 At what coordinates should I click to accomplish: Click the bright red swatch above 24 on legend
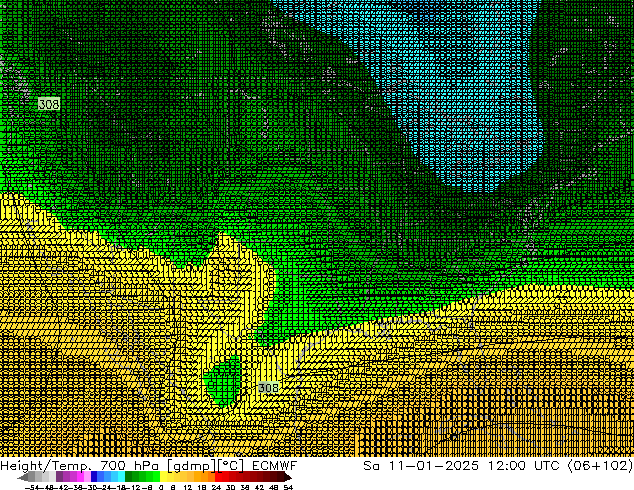[x=218, y=477]
